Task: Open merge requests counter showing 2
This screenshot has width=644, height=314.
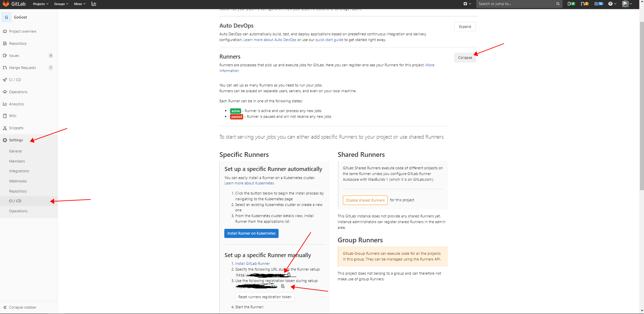Action: [x=585, y=4]
